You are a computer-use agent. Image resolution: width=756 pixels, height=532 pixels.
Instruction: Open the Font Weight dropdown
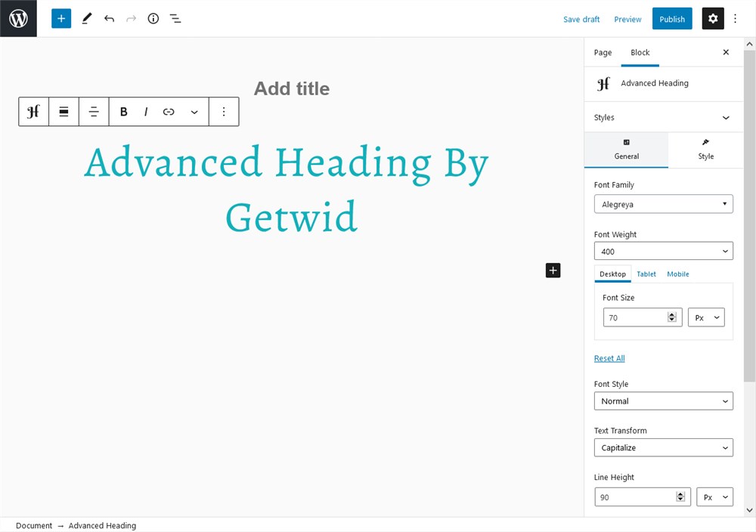tap(664, 251)
